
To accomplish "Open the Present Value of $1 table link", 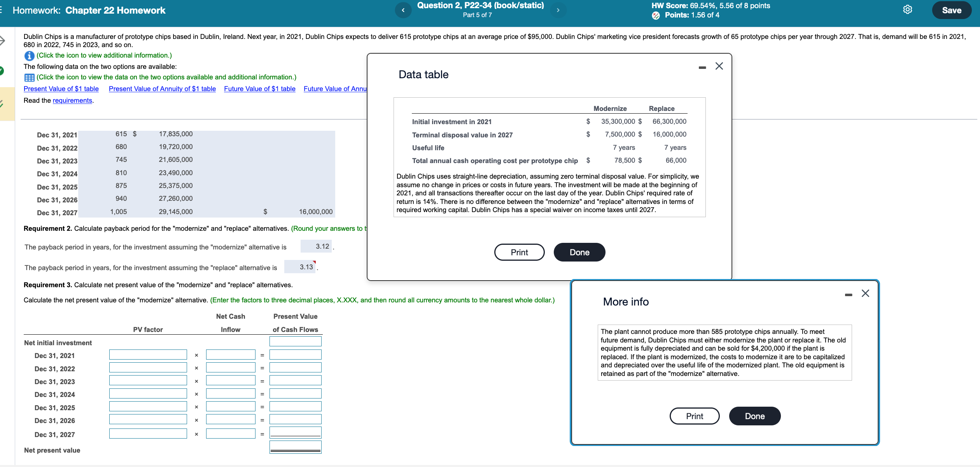I will point(61,89).
